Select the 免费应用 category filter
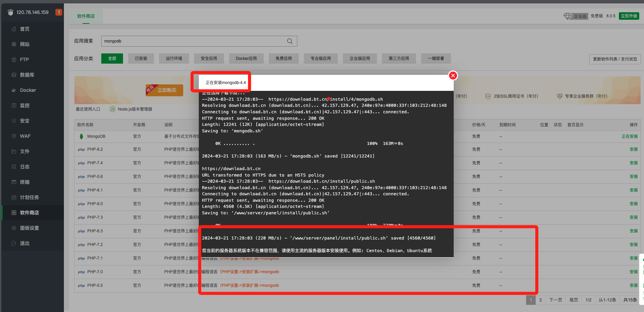 pos(284,59)
